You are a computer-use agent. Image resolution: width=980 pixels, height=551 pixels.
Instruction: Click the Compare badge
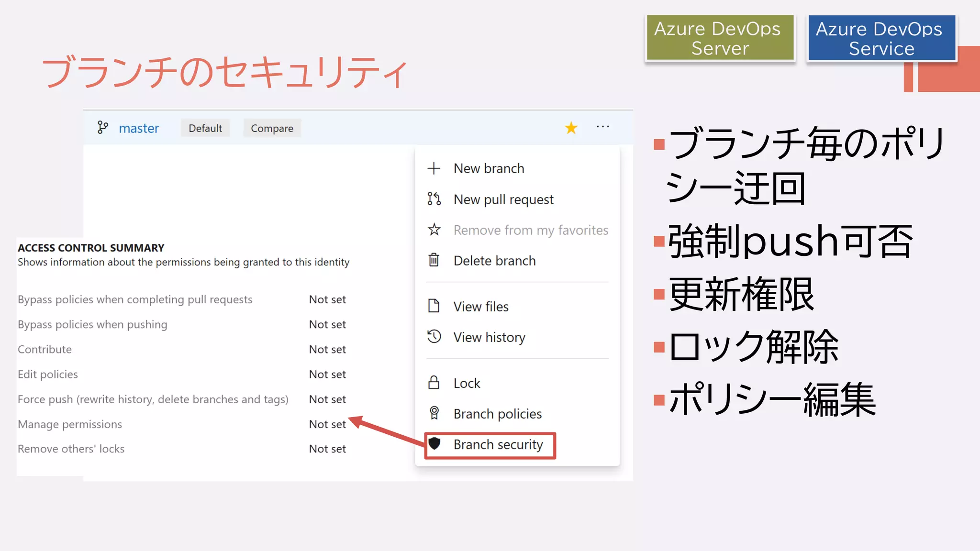coord(272,128)
